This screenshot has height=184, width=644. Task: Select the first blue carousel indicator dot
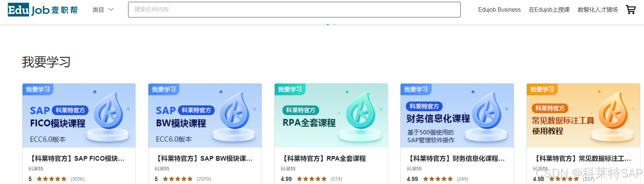click(328, 24)
